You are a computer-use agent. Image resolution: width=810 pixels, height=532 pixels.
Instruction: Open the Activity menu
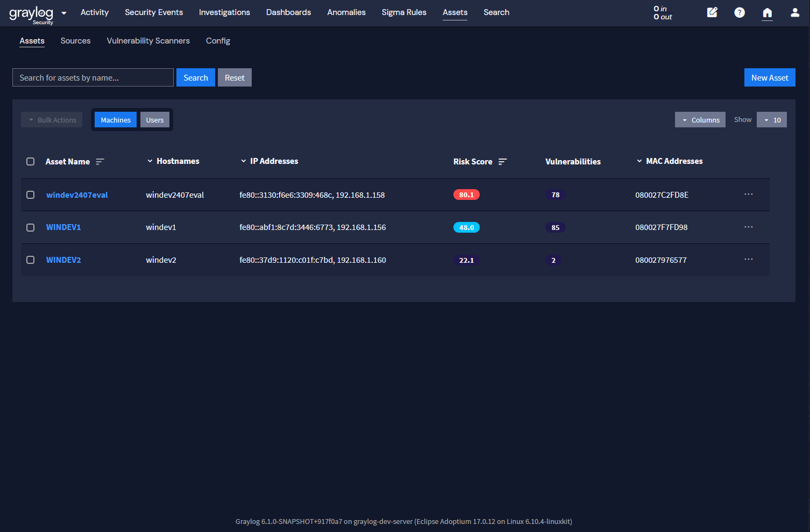pyautogui.click(x=95, y=12)
